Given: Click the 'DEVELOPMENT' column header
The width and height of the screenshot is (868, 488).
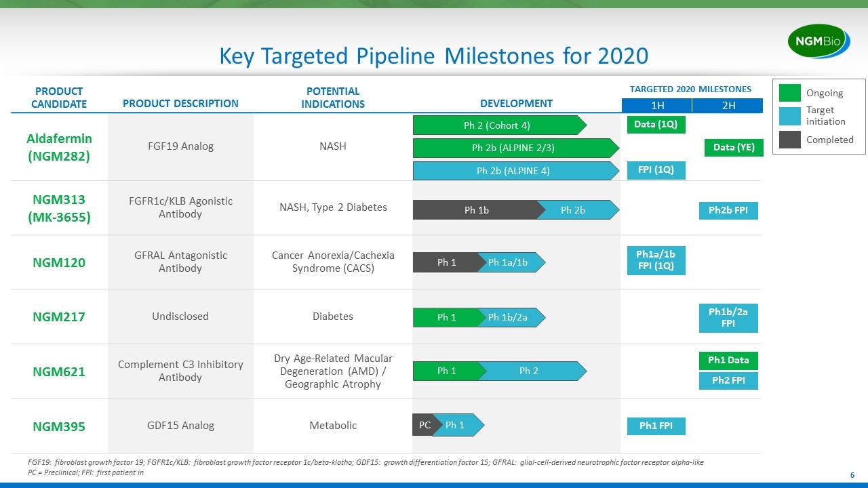Looking at the screenshot, I should point(516,104).
